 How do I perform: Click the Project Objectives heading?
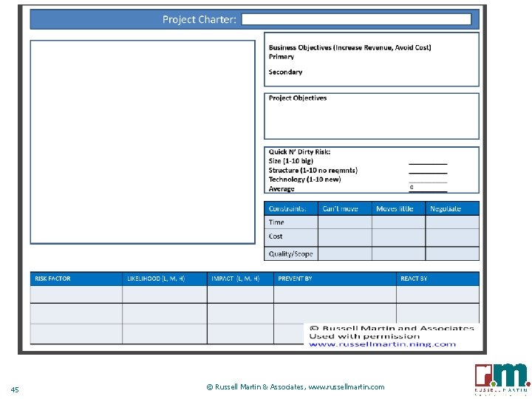[298, 98]
